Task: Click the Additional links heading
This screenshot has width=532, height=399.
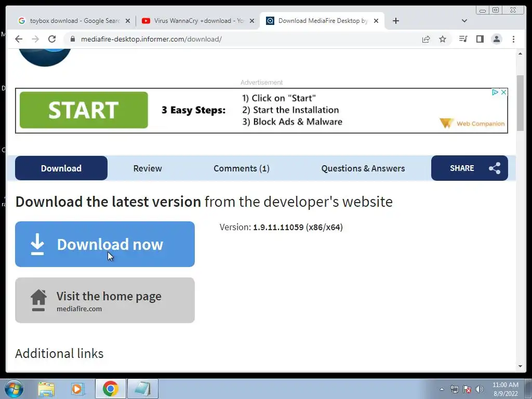Action: [x=59, y=353]
